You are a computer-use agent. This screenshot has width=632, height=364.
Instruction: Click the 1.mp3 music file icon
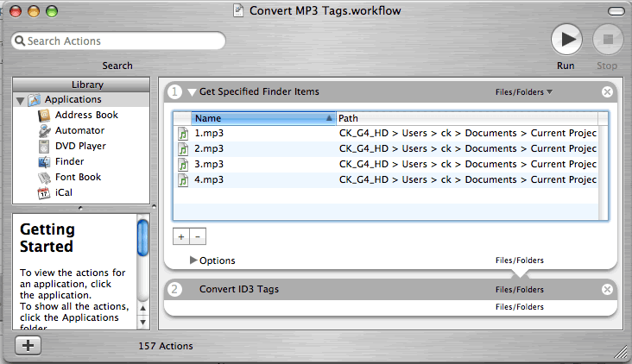click(183, 134)
